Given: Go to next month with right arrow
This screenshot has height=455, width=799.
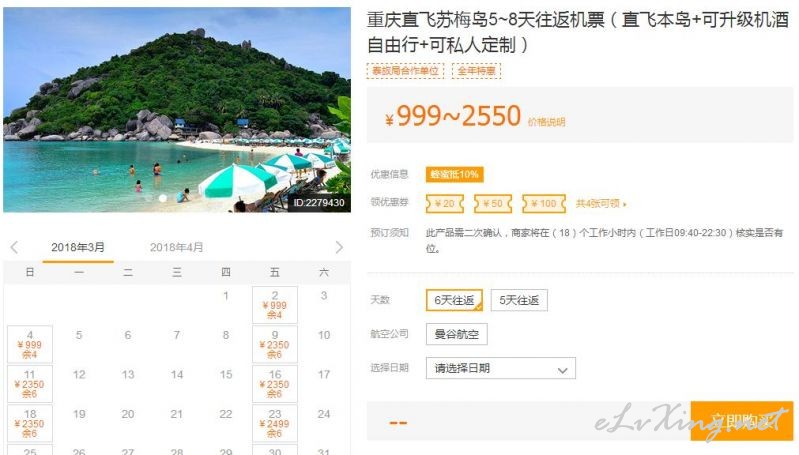Looking at the screenshot, I should point(339,247).
